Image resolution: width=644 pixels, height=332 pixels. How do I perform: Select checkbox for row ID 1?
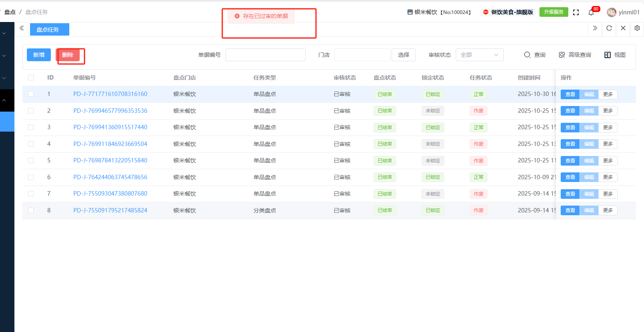coord(31,94)
